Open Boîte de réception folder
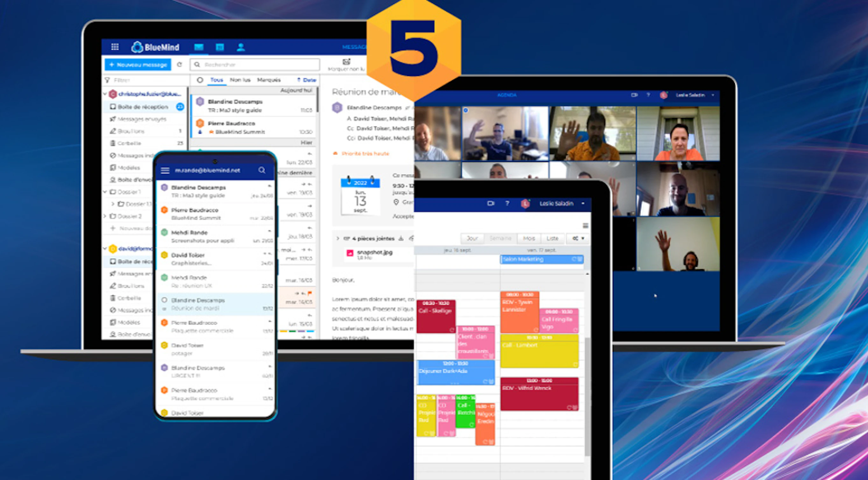Image resolution: width=868 pixels, height=480 pixels. click(143, 107)
